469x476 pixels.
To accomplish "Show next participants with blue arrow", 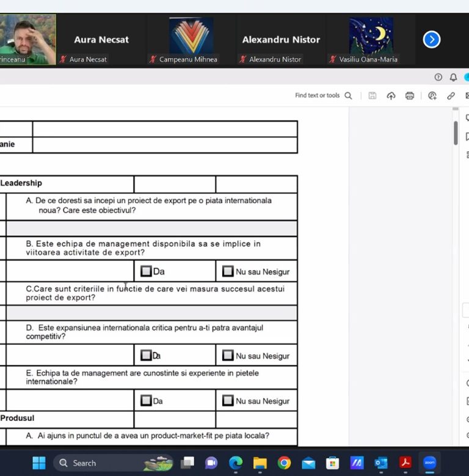I will pos(431,40).
